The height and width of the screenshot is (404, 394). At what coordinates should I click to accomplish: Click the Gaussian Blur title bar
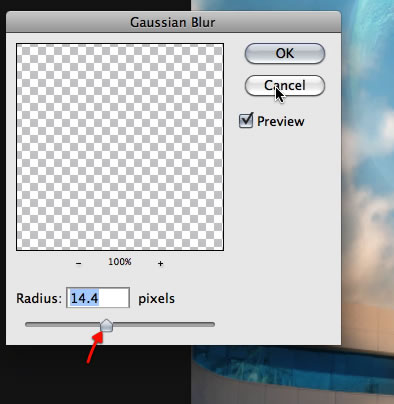(173, 22)
